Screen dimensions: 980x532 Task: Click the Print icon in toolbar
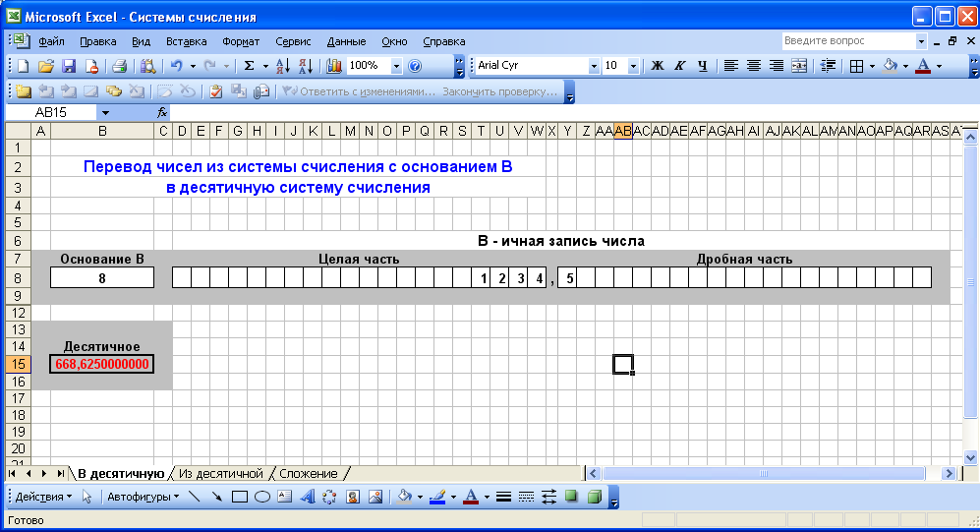[x=119, y=66]
